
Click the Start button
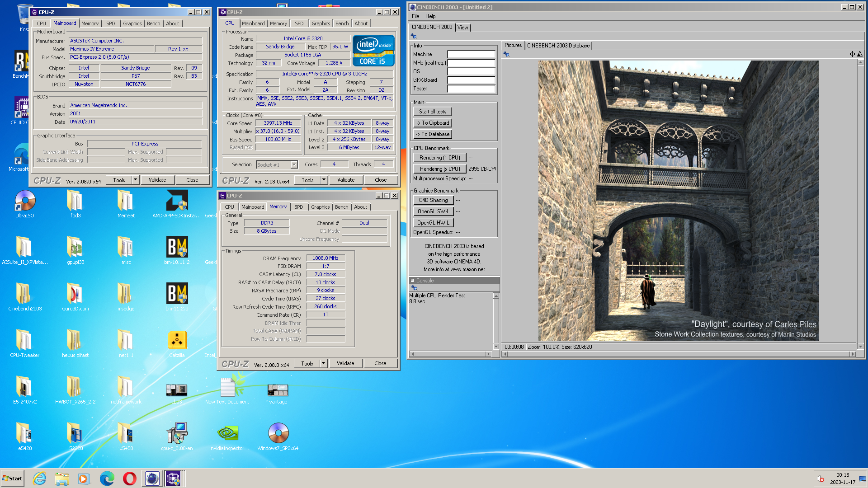click(13, 479)
